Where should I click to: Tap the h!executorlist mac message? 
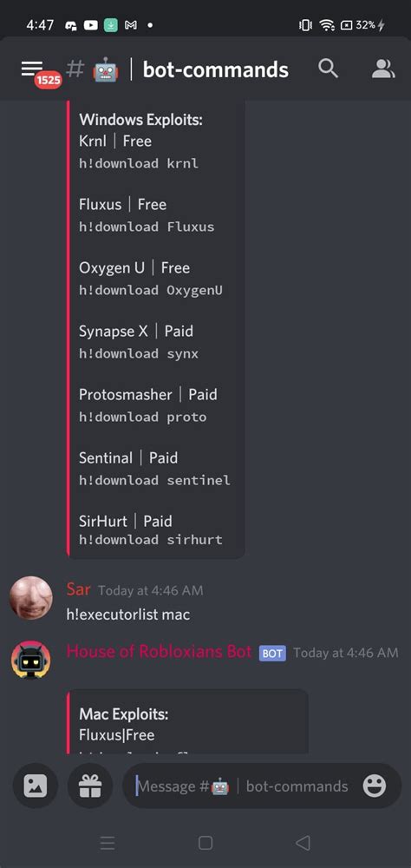coord(127,615)
